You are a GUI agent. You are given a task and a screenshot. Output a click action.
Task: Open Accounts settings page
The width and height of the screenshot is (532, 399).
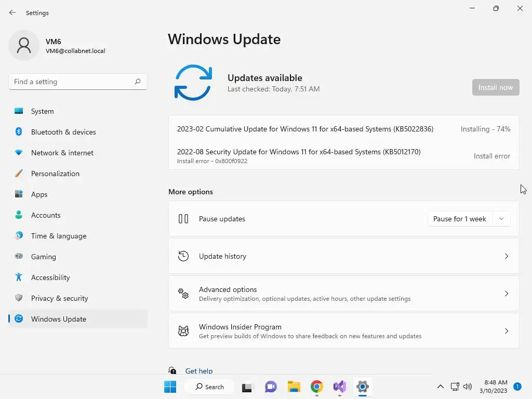[78, 215]
